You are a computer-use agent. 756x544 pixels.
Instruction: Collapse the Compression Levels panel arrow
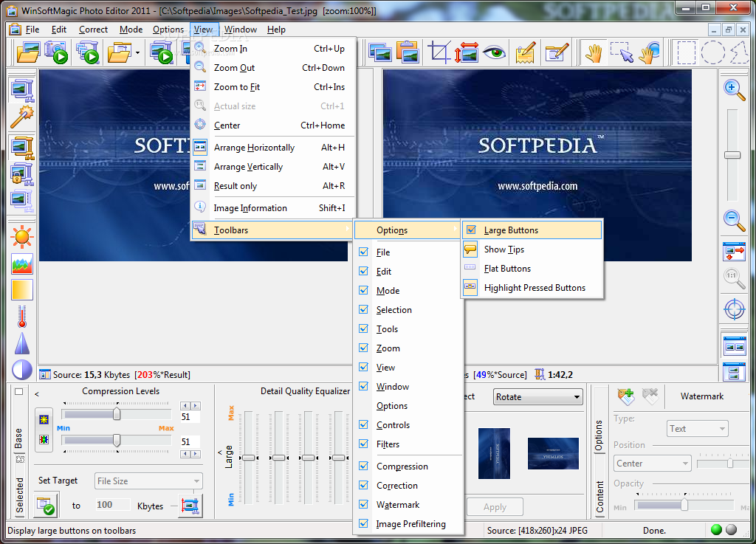(x=37, y=394)
